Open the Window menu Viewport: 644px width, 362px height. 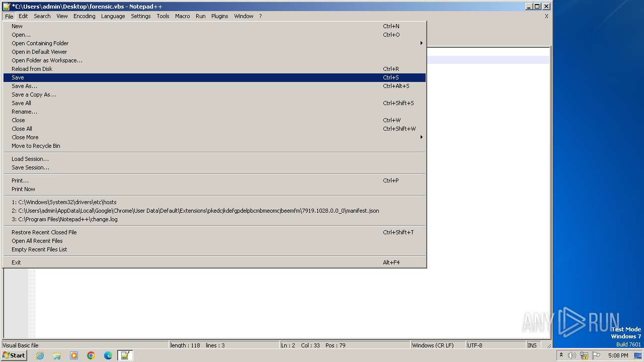pos(244,16)
